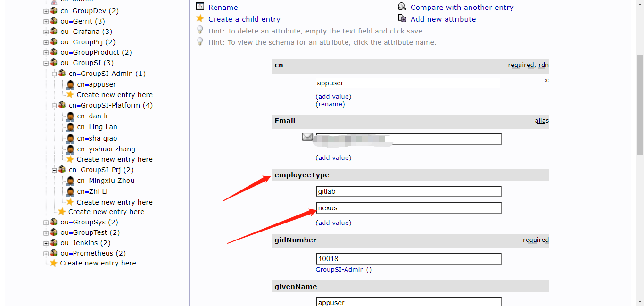Click the Compare with another entry magnifier icon
The width and height of the screenshot is (644, 306).
[x=402, y=7]
